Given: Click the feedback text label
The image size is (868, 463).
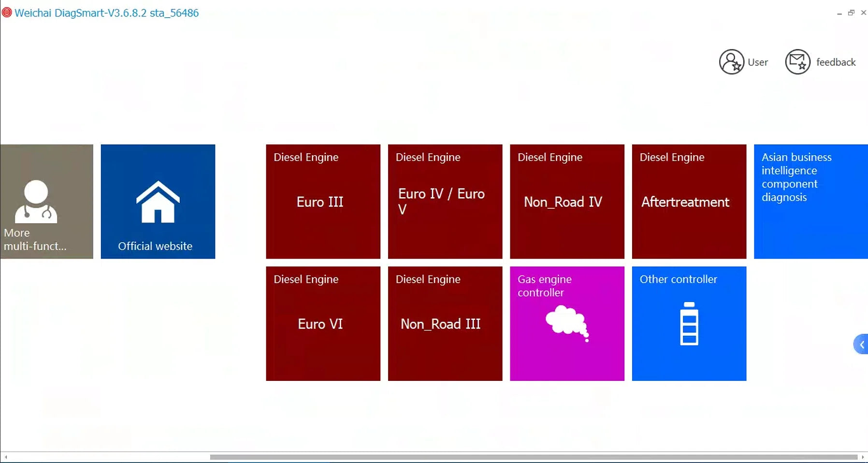Looking at the screenshot, I should [836, 62].
